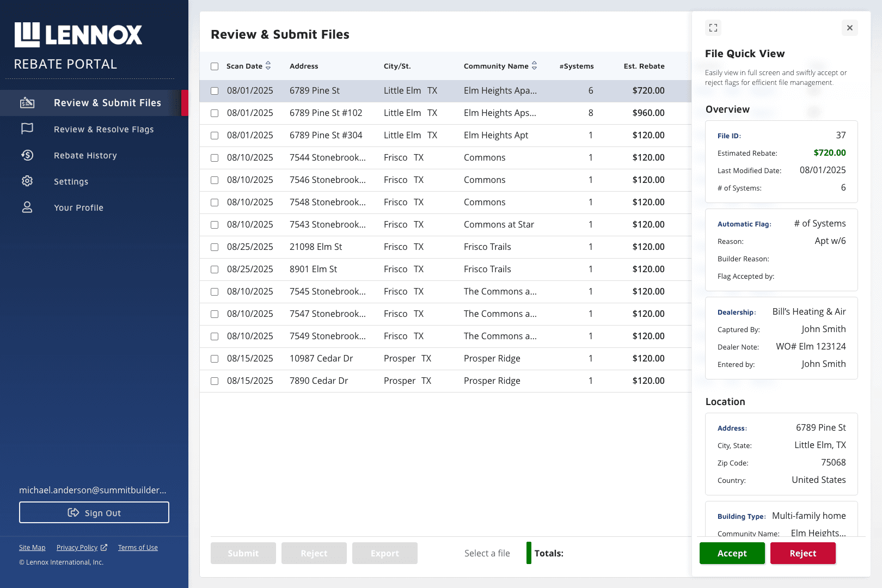Open the Site Map link
The width and height of the screenshot is (882, 588).
(32, 548)
